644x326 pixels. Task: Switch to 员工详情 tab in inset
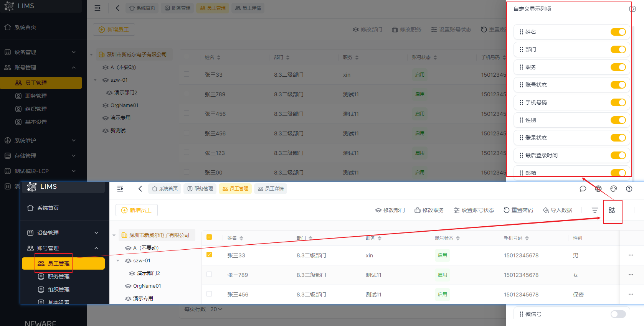pos(271,189)
